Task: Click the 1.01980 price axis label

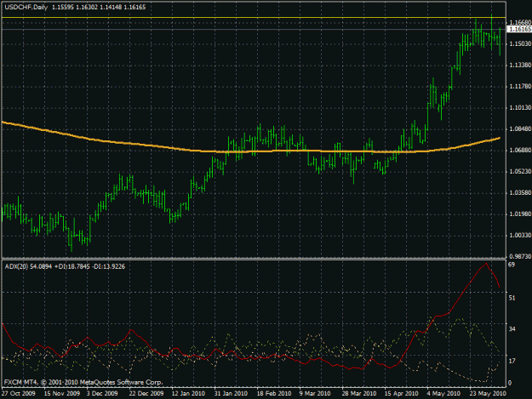Action: click(x=520, y=214)
